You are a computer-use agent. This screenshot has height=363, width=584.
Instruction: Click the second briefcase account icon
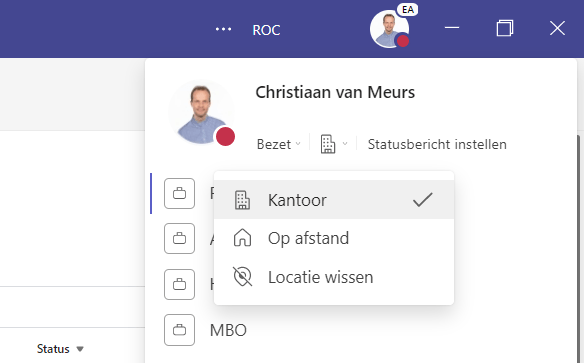pos(180,239)
